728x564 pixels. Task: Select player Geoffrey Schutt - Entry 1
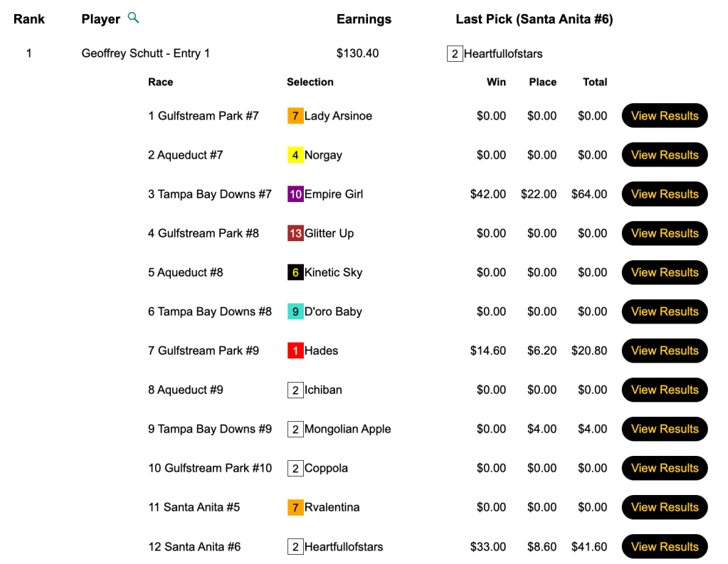point(145,53)
